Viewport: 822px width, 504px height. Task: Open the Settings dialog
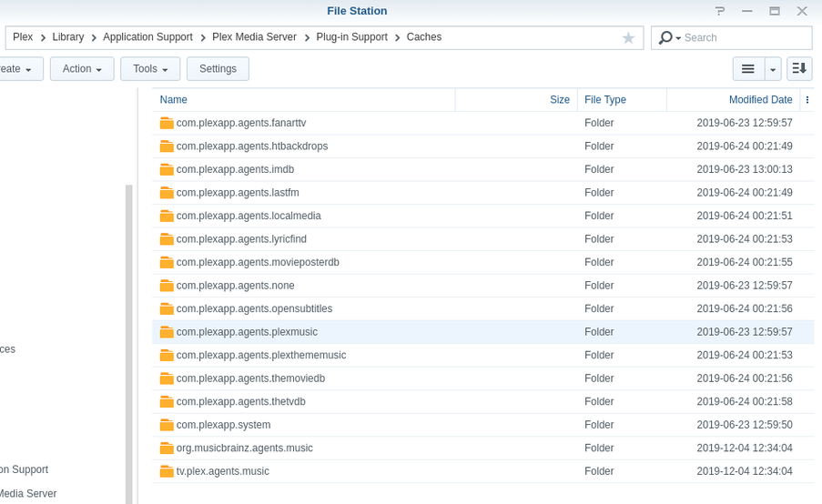[x=218, y=69]
